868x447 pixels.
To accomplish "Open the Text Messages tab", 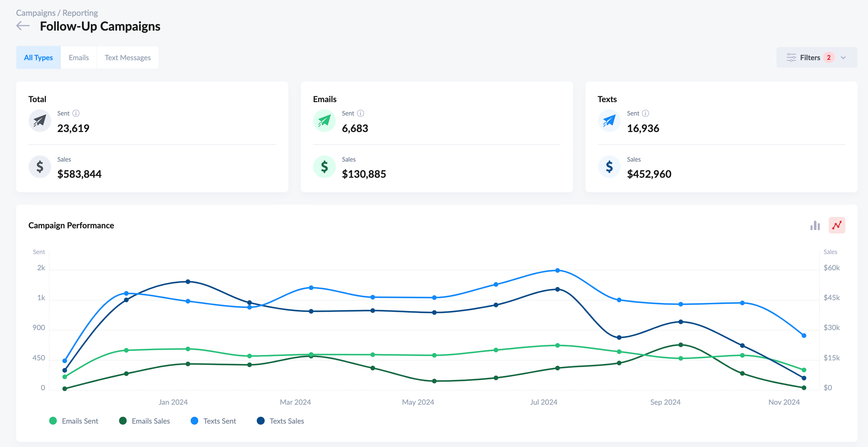I will tap(128, 57).
